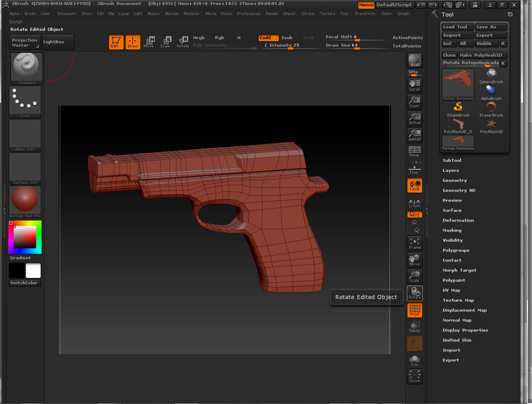Open the Transform menu
The width and height of the screenshot is (532, 404).
(365, 14)
